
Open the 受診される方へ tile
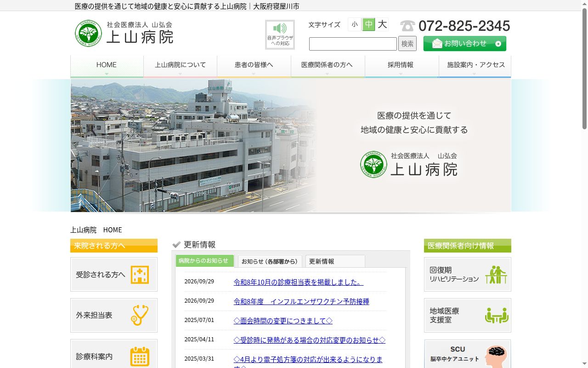click(114, 275)
